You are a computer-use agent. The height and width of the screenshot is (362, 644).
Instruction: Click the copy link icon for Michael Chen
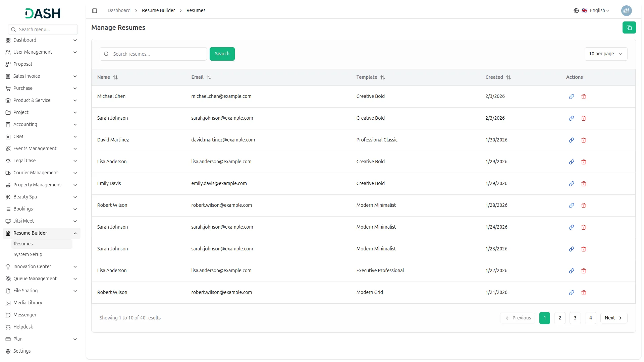pyautogui.click(x=571, y=97)
